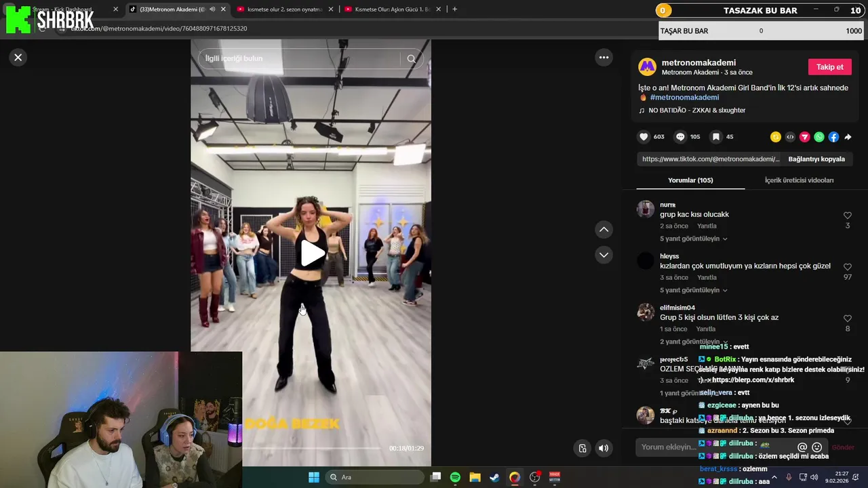Go to next video with down arrow

pos(604,255)
